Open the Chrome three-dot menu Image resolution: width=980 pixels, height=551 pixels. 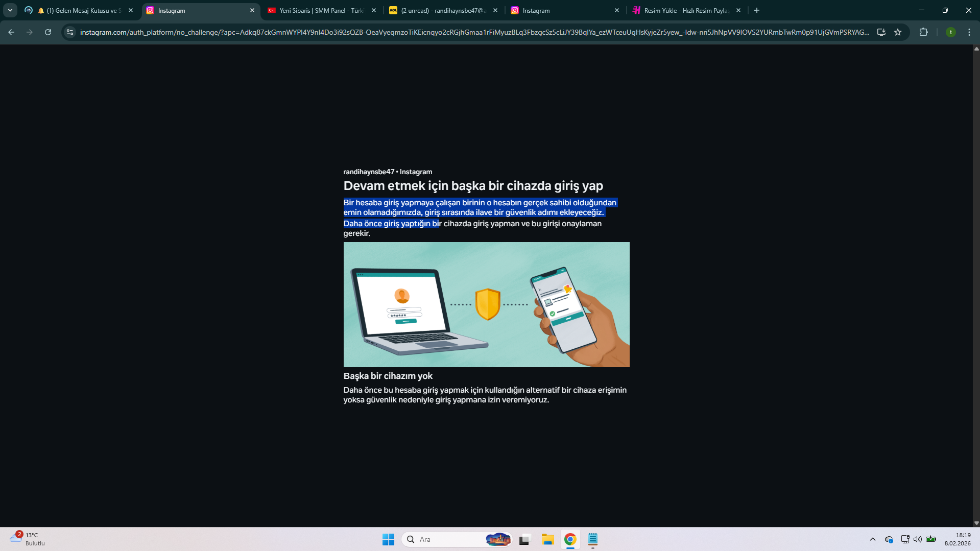pyautogui.click(x=969, y=32)
